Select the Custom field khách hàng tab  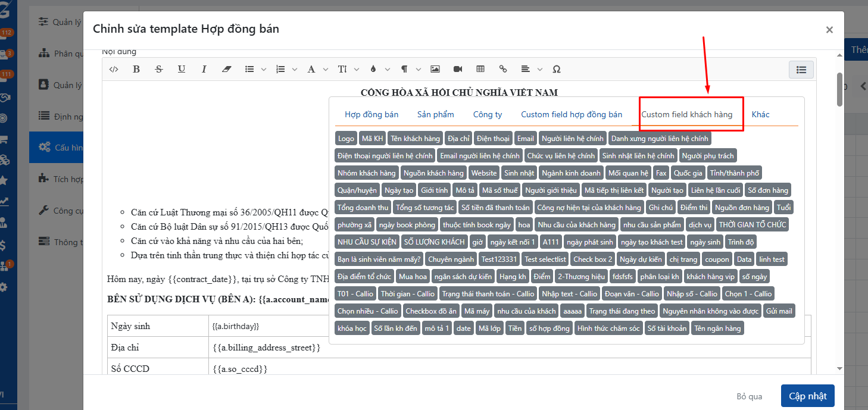pyautogui.click(x=687, y=114)
